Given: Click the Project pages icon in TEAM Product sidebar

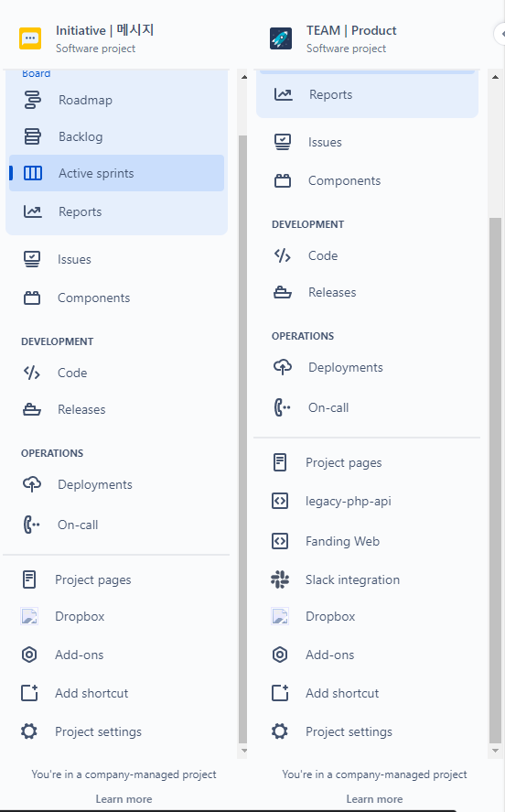Looking at the screenshot, I should pyautogui.click(x=280, y=462).
